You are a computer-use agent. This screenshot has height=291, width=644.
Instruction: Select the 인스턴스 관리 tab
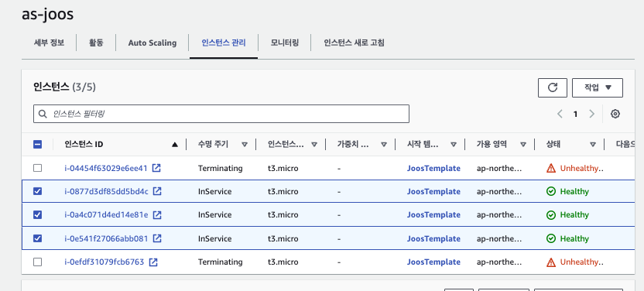[x=224, y=43]
